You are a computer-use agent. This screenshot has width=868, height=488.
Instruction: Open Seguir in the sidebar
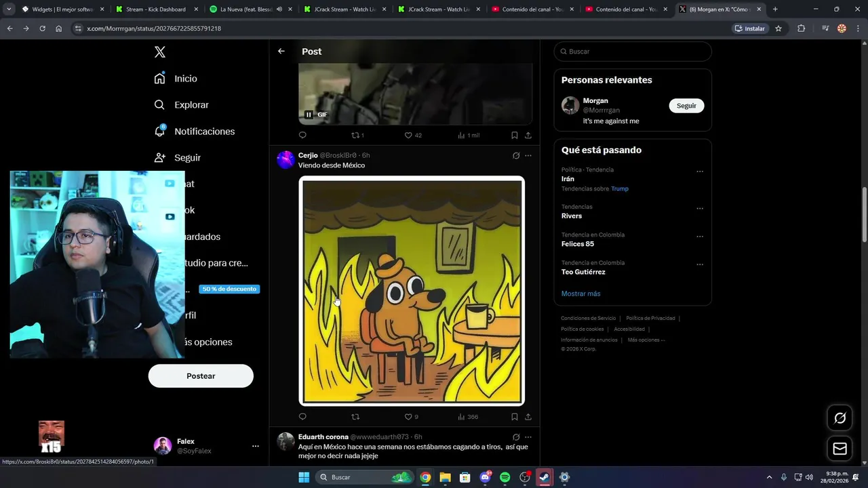(x=177, y=158)
